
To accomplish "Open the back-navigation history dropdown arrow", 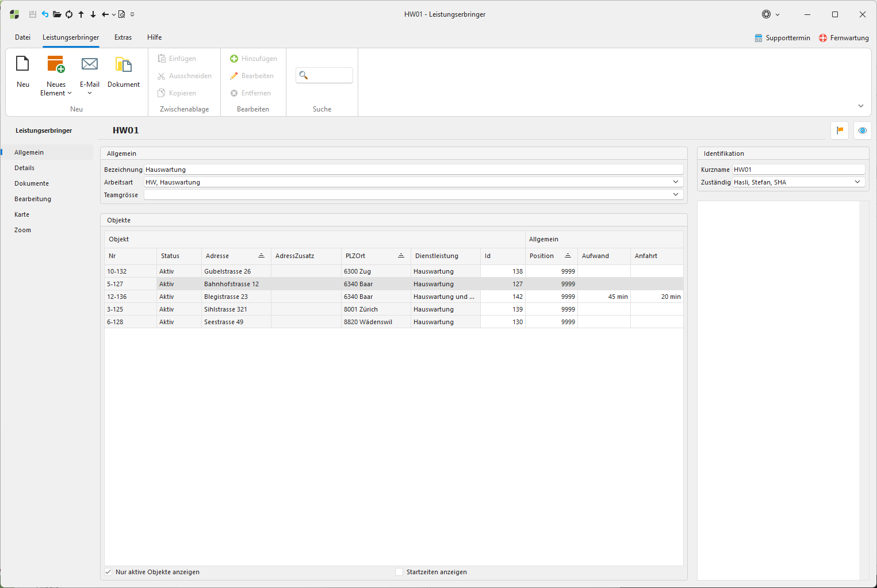I will pos(114,14).
